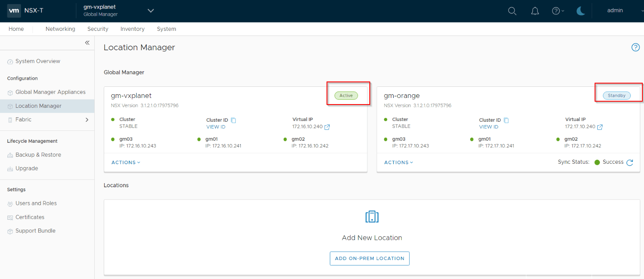The width and height of the screenshot is (644, 279).
Task: Open Fabric in the sidebar
Action: tap(23, 120)
